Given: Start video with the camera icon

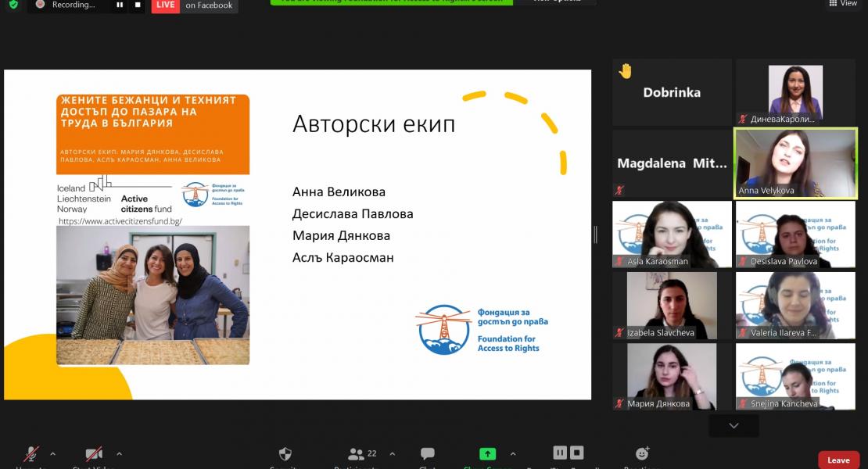Looking at the screenshot, I should 94,454.
